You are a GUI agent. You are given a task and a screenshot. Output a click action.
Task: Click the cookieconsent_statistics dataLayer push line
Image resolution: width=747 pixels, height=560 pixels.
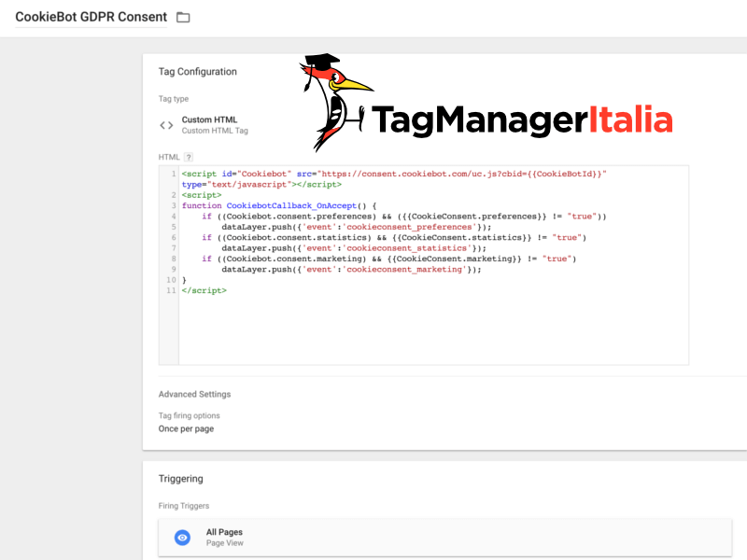(x=354, y=248)
